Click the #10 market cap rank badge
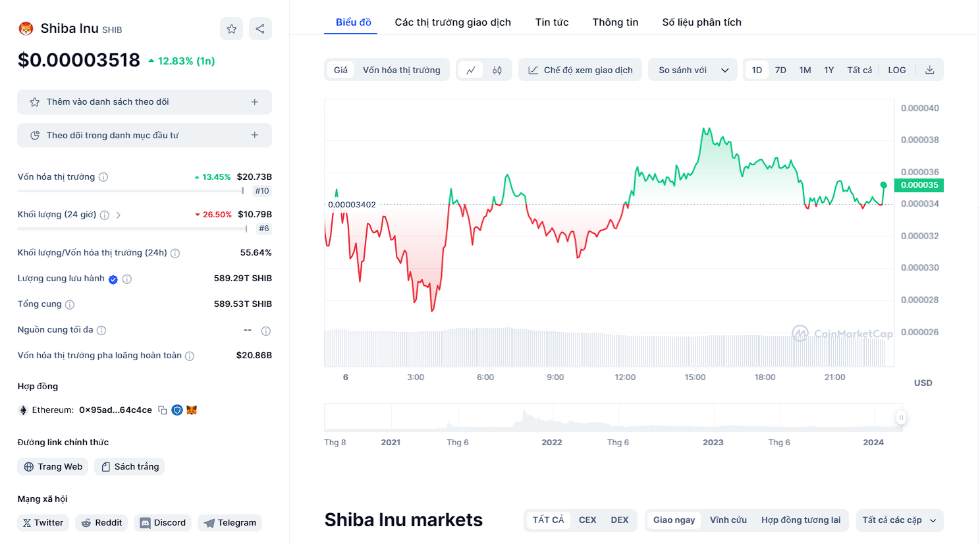Screen dimensions: 980x544 coord(262,191)
